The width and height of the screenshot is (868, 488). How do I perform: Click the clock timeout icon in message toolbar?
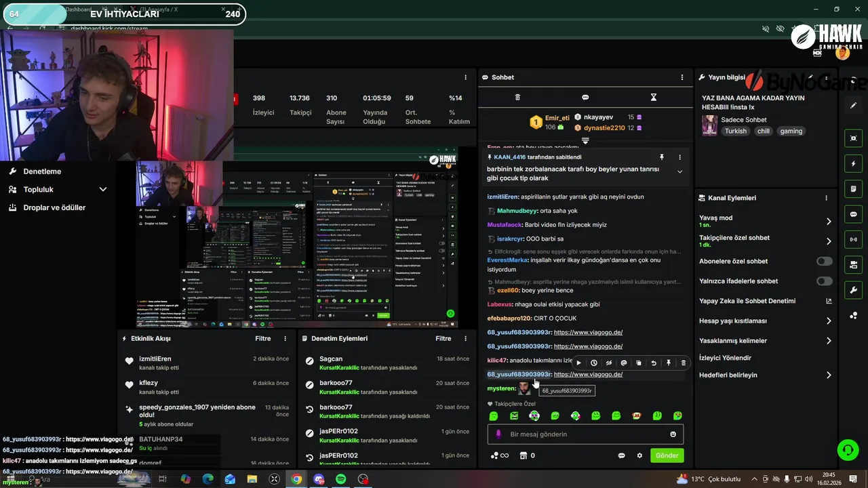(594, 363)
